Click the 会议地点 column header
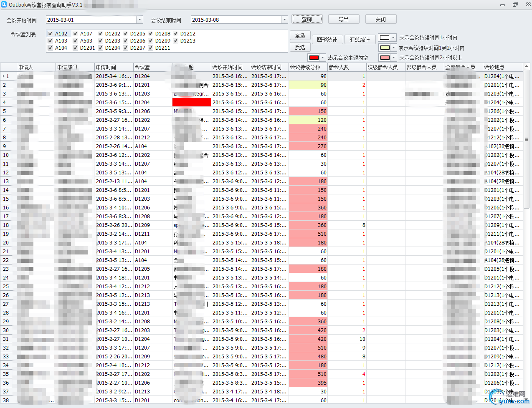The height and width of the screenshot is (408, 532). point(503,67)
